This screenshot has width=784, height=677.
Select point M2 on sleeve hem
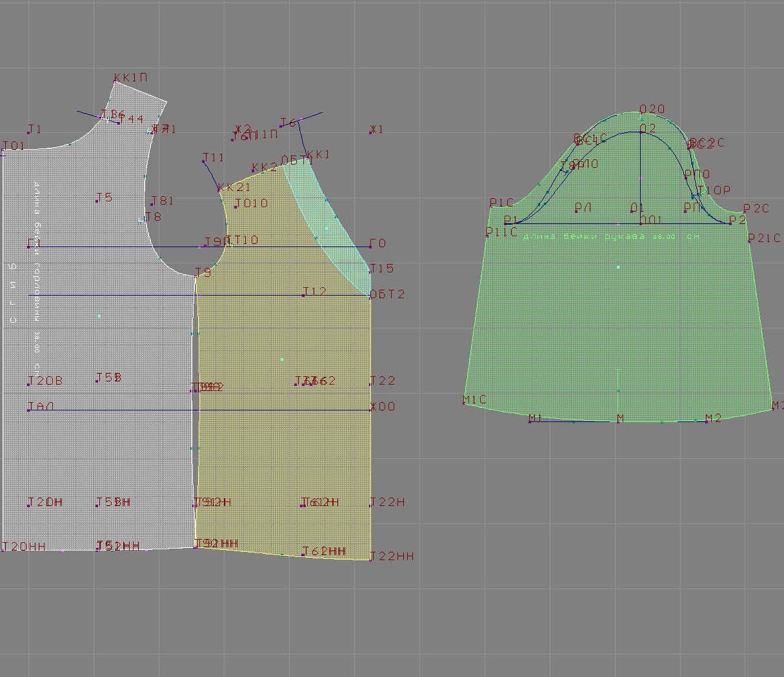(705, 421)
